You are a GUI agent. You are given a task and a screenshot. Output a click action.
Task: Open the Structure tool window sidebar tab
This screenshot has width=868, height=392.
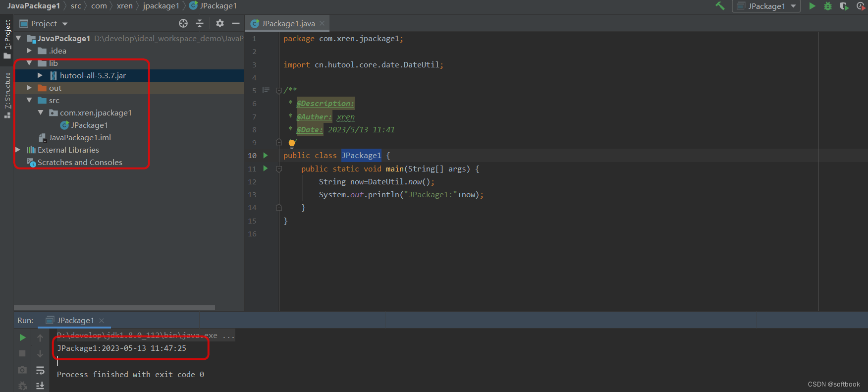coord(7,95)
